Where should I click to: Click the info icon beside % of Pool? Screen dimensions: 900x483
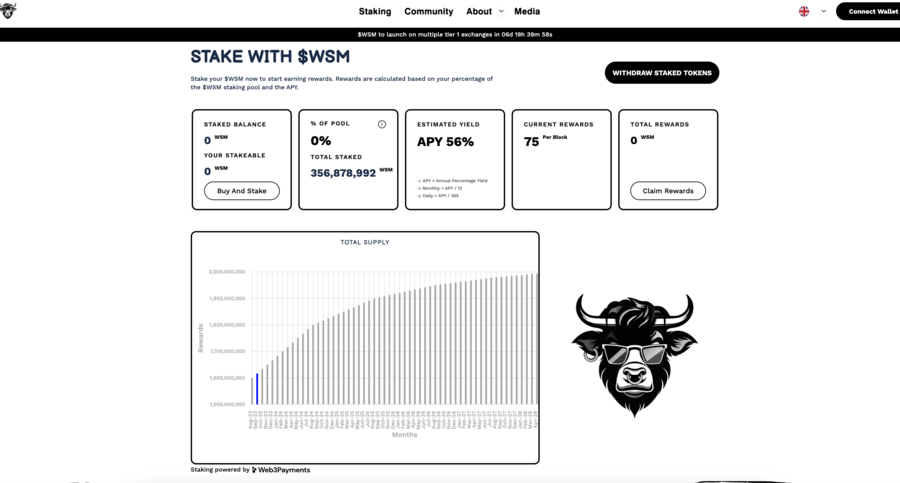tap(382, 124)
